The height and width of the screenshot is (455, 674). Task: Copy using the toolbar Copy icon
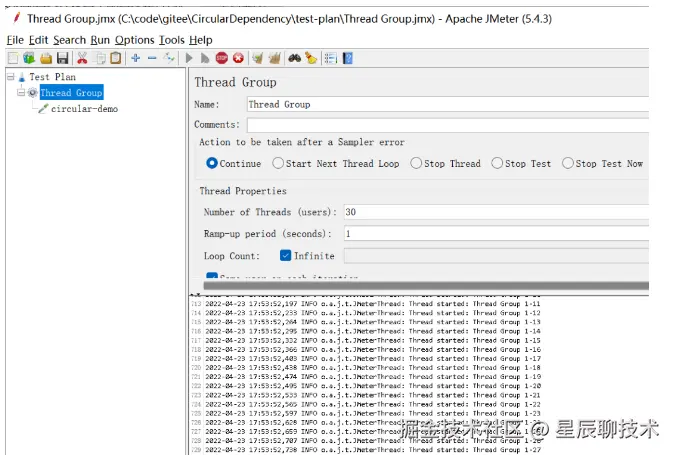100,58
